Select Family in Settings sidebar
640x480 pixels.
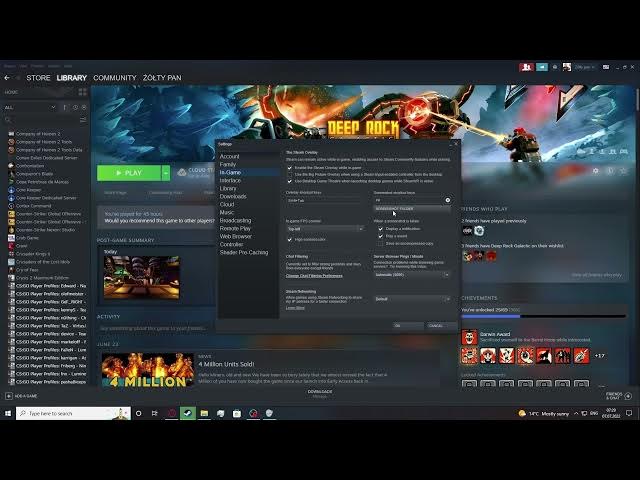tap(228, 164)
